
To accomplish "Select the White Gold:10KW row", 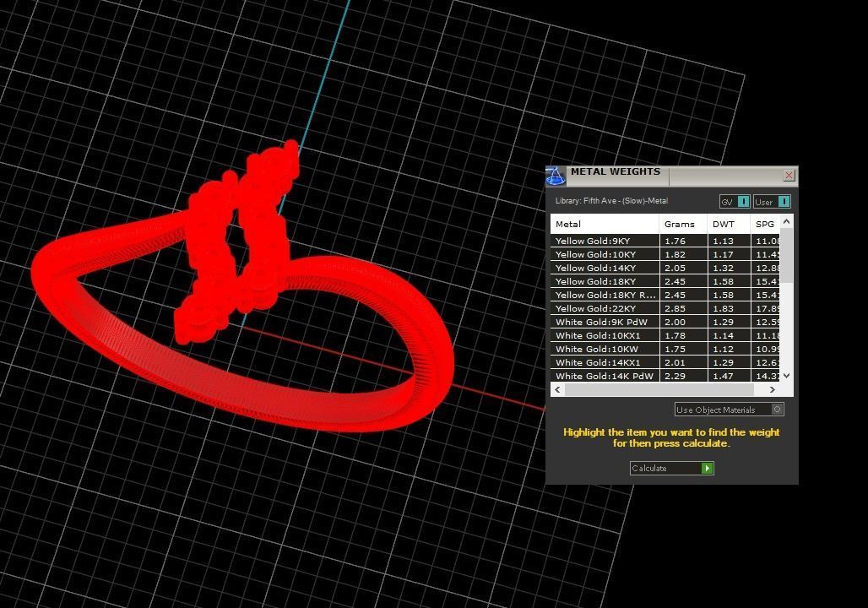I will point(665,350).
